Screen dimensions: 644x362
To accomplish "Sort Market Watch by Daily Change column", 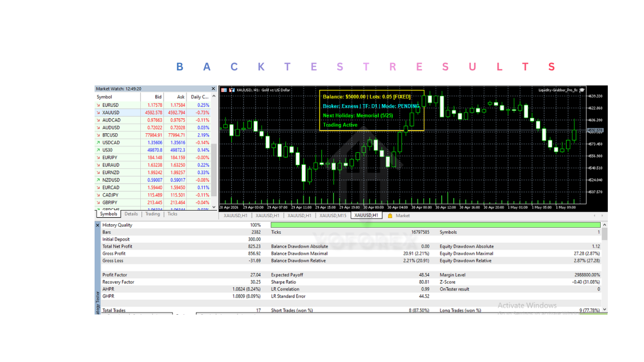I will click(x=199, y=97).
